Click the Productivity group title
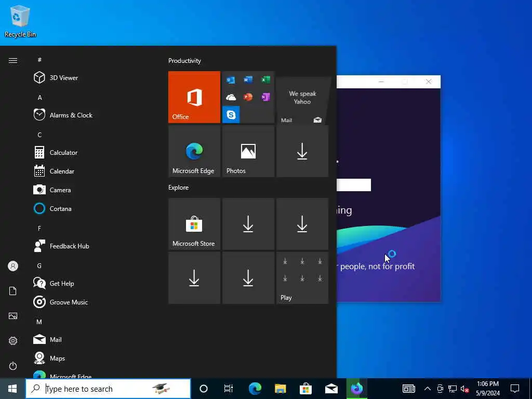The height and width of the screenshot is (399, 532). 184,61
